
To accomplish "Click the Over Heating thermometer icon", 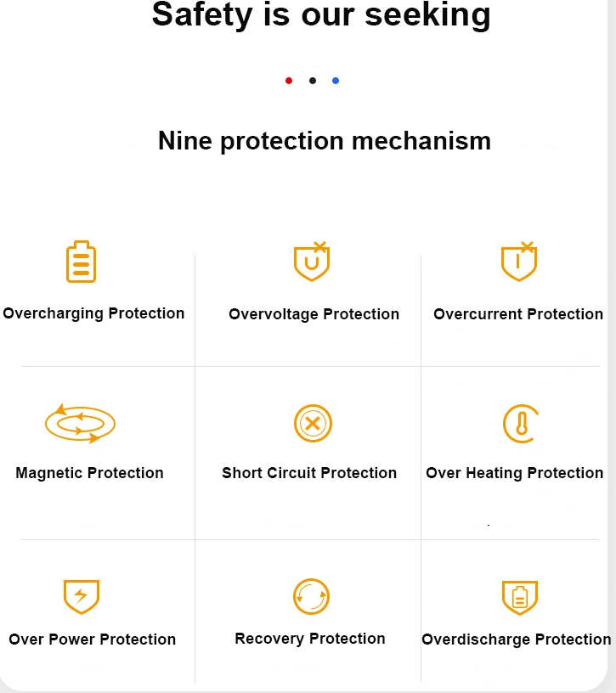I will pyautogui.click(x=519, y=424).
